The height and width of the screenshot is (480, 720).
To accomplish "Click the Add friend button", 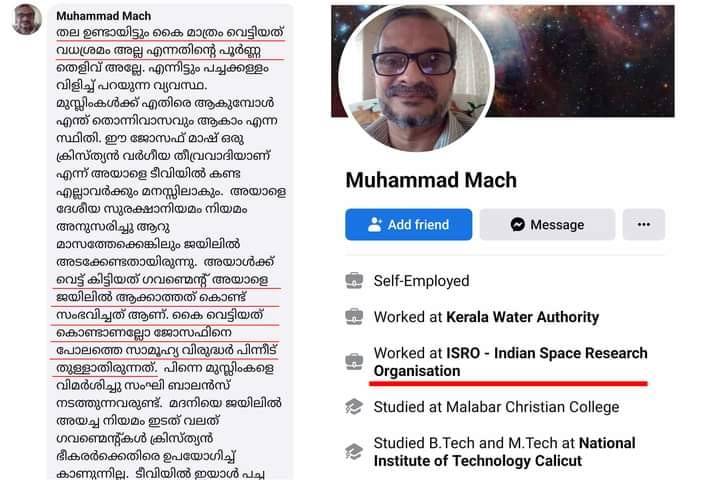I will click(408, 225).
